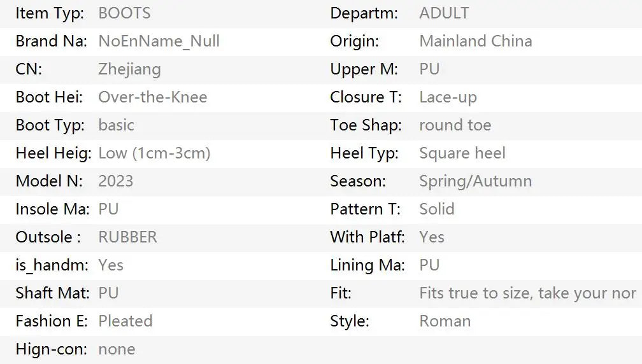The width and height of the screenshot is (642, 364).
Task: Select the ADULT department value
Action: [445, 13]
